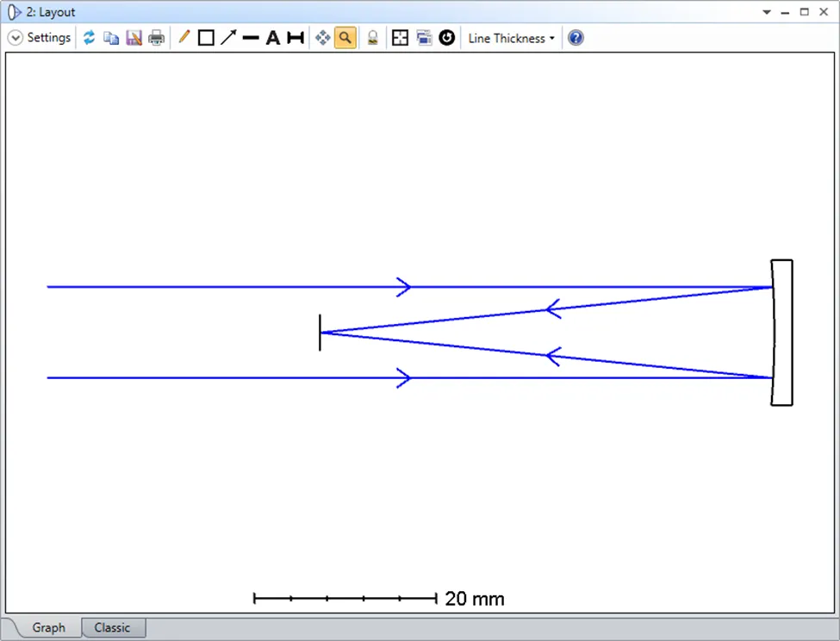Click the Refresh/update layout icon
This screenshot has width=840, height=641.
[89, 38]
